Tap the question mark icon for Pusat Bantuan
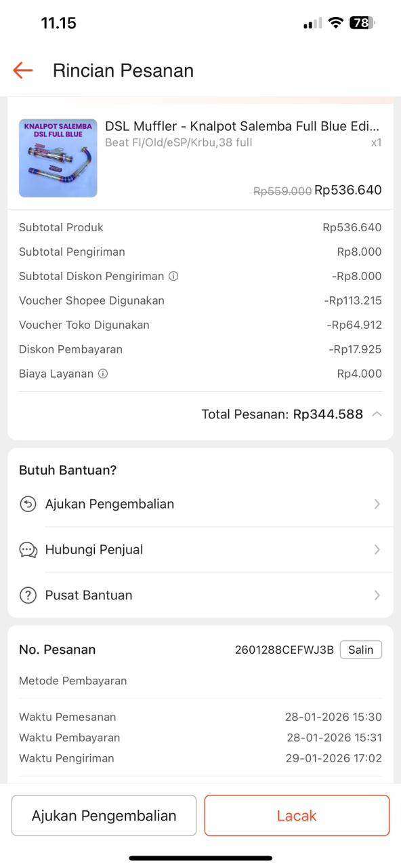The width and height of the screenshot is (401, 868). pos(27,595)
